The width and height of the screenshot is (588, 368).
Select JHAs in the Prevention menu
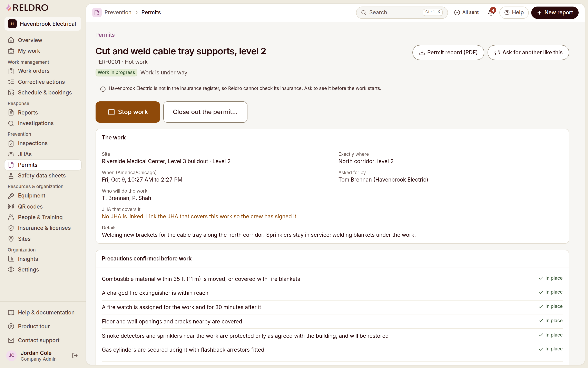pyautogui.click(x=43, y=154)
